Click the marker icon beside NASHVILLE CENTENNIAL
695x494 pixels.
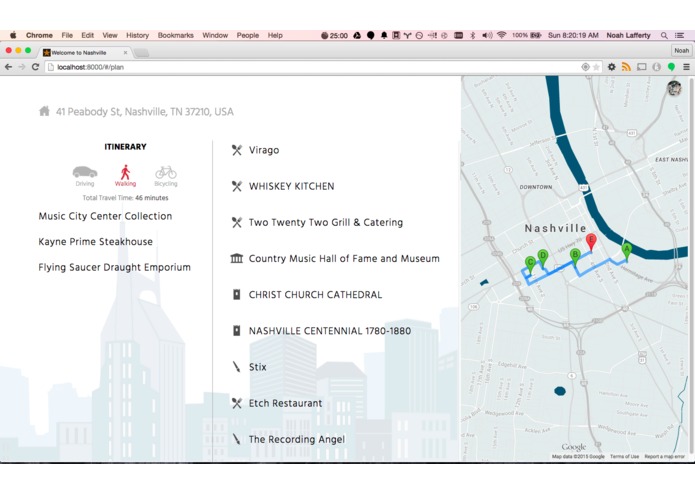pyautogui.click(x=237, y=331)
